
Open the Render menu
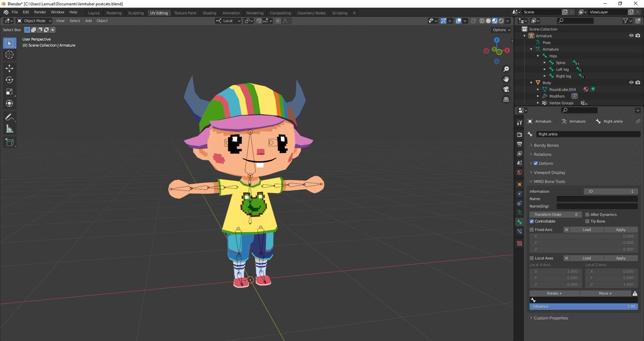tap(40, 12)
